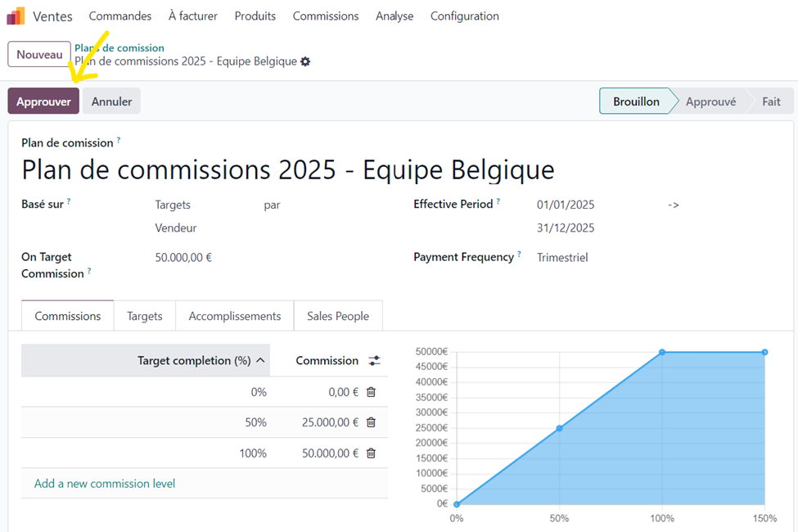Click the 50.000,00 € commission table cell
798x532 pixels.
click(x=330, y=453)
